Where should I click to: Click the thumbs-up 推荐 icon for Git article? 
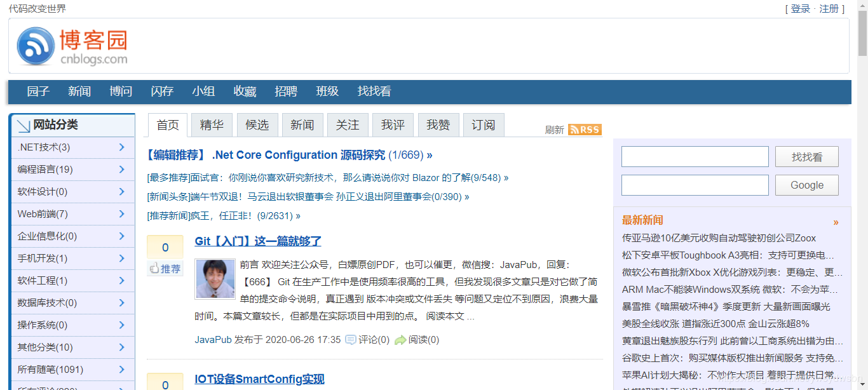click(x=165, y=269)
